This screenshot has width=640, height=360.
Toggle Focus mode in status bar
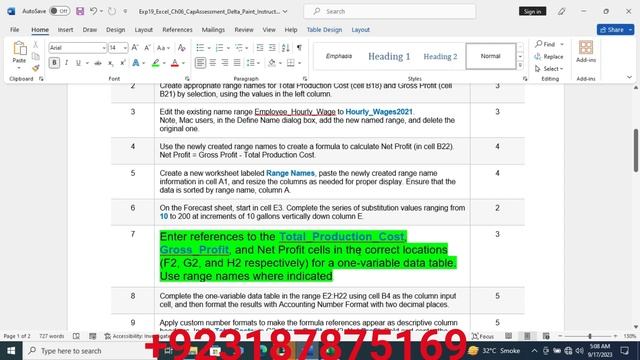point(483,336)
